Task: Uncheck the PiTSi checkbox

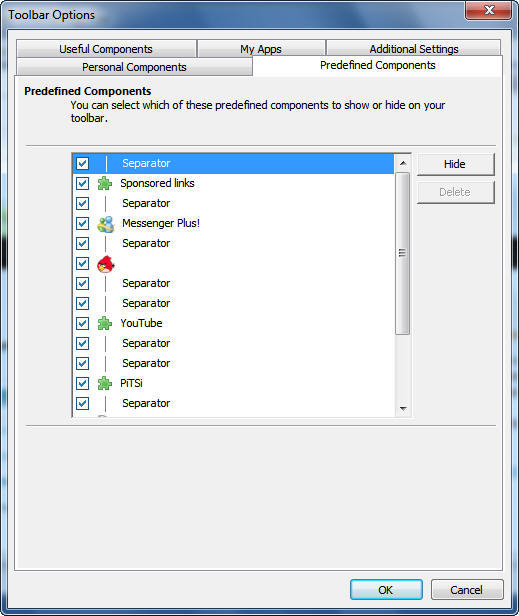Action: tap(83, 383)
